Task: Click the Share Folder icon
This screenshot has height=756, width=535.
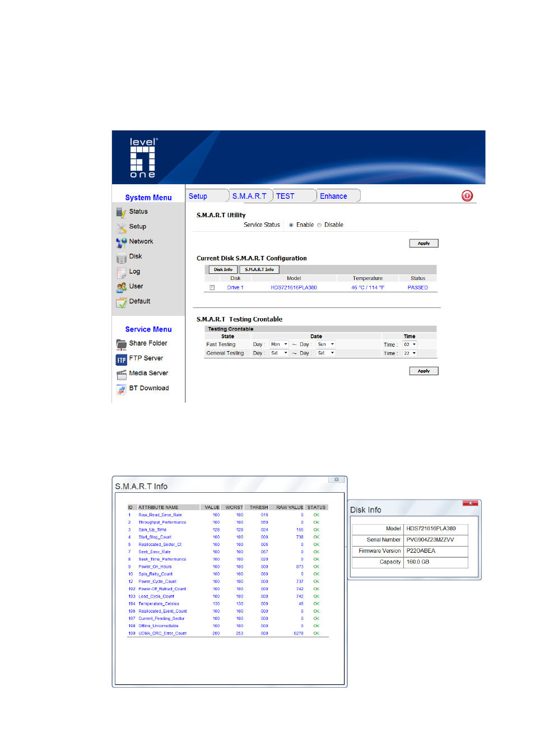Action: point(121,344)
